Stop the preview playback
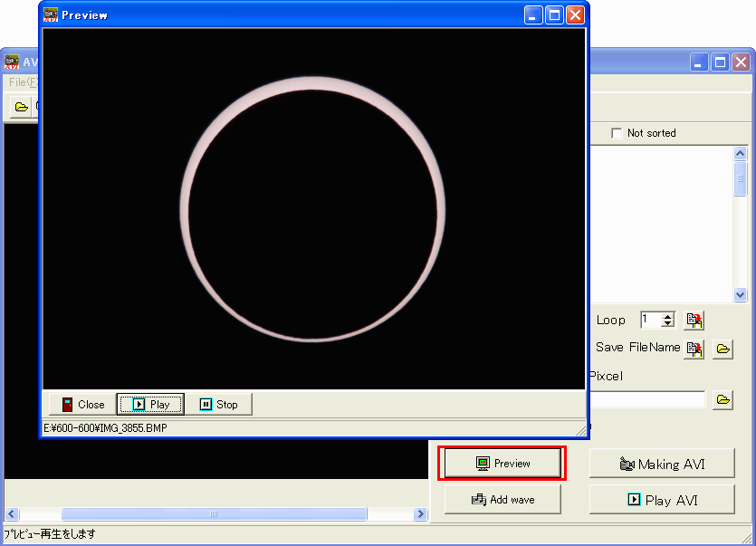The height and width of the screenshot is (546, 756). pyautogui.click(x=219, y=405)
